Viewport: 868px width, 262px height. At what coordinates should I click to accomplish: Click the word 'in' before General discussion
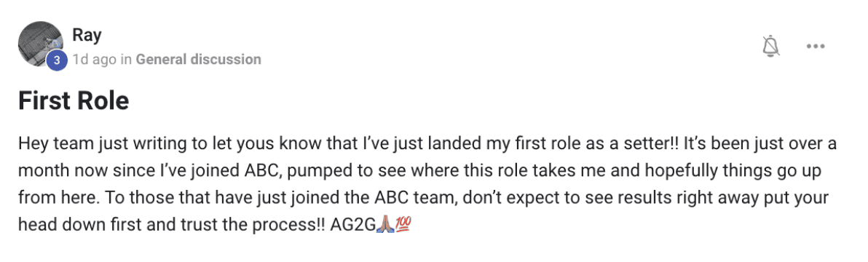pos(126,59)
